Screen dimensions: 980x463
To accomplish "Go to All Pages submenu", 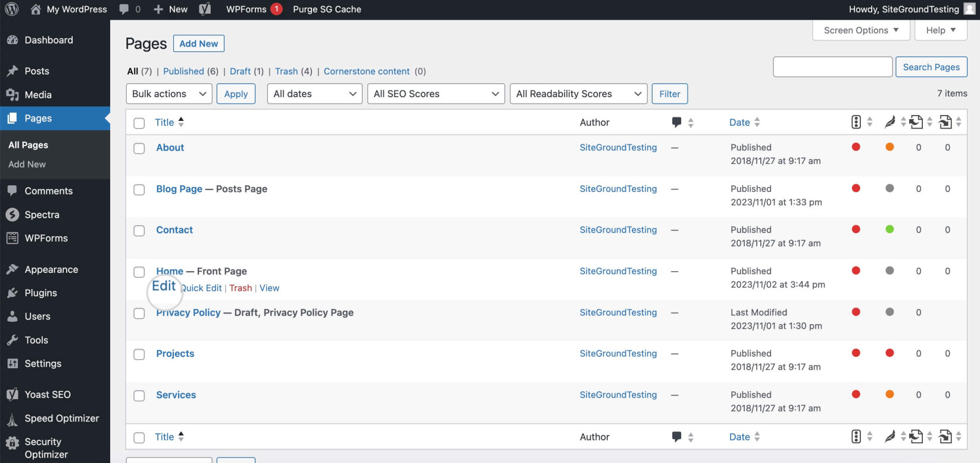I will pos(28,145).
